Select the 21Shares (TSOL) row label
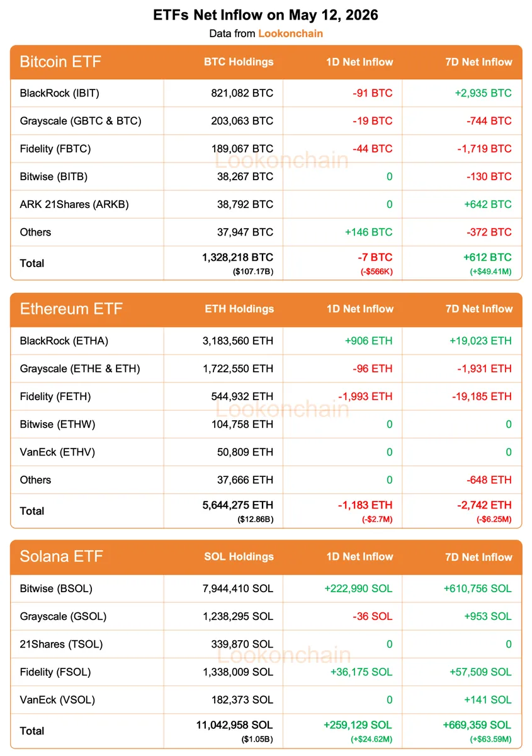Viewport: 532px width, 756px height. pos(61,644)
